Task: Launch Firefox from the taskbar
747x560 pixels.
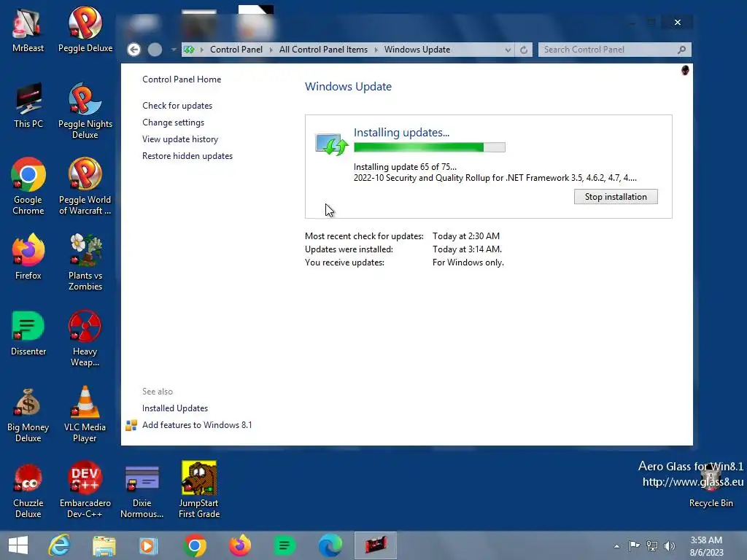Action: [x=239, y=545]
